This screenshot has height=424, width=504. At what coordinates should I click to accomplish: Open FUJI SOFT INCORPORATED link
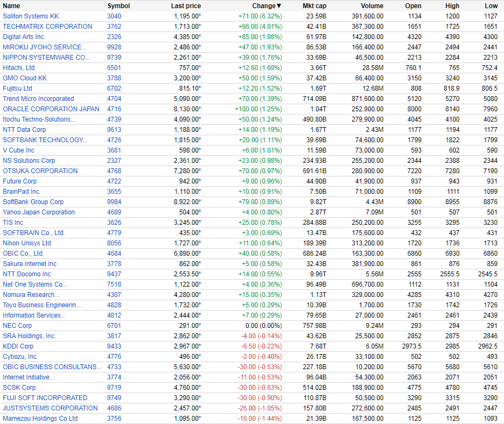click(45, 397)
